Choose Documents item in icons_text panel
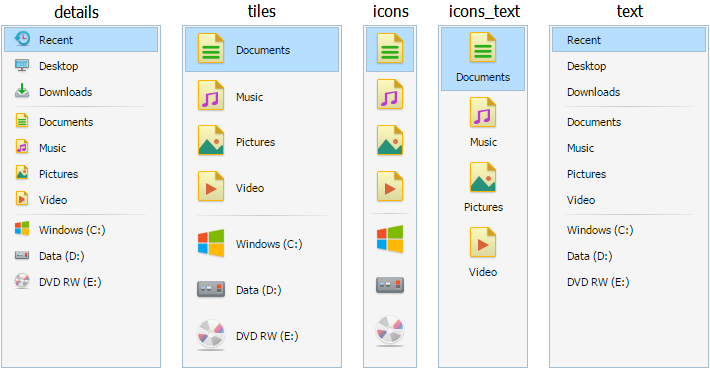The height and width of the screenshot is (371, 710). [483, 59]
